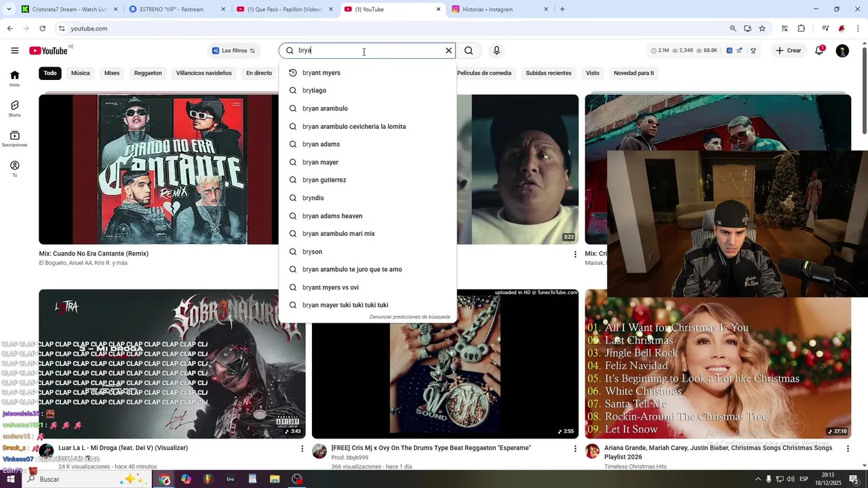This screenshot has height=488, width=868.
Task: Select the Subidas recientes chip
Action: [549, 73]
